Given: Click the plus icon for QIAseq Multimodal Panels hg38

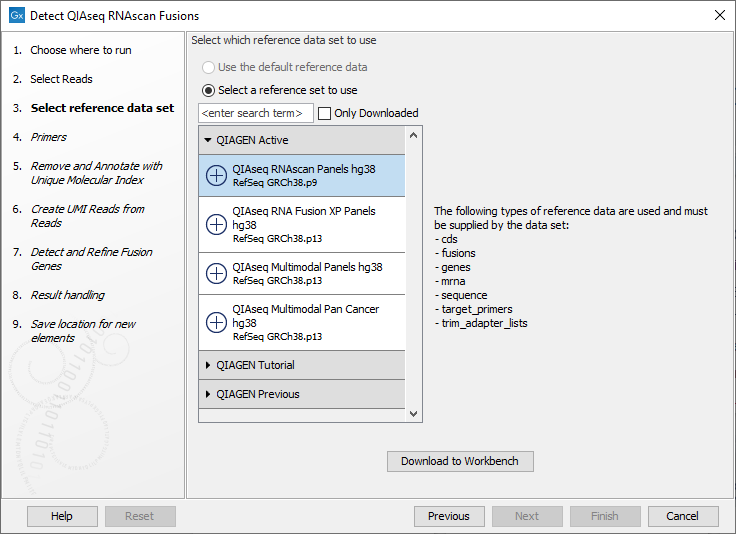Looking at the screenshot, I should click(216, 273).
